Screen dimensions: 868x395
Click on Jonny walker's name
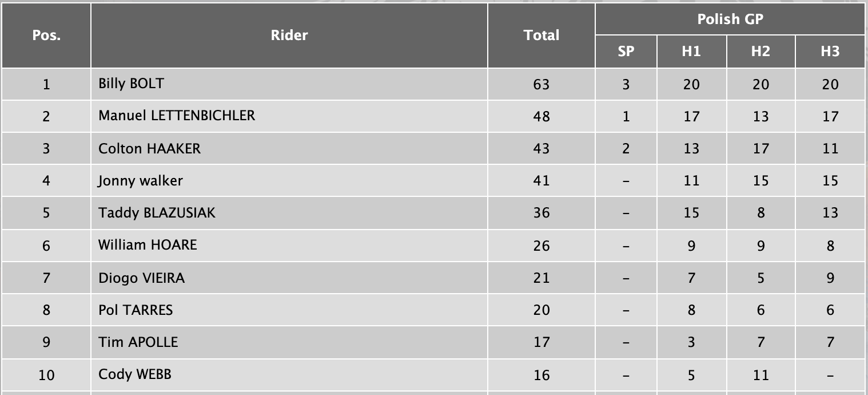tap(140, 180)
